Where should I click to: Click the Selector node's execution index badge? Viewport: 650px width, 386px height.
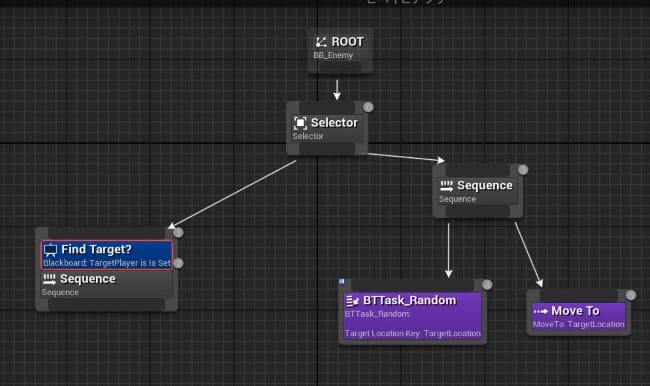click(368, 107)
